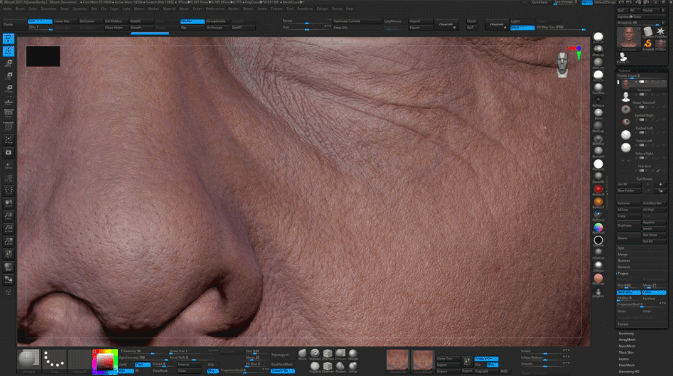
Task: Select the Move brush icon
Action: [302, 354]
